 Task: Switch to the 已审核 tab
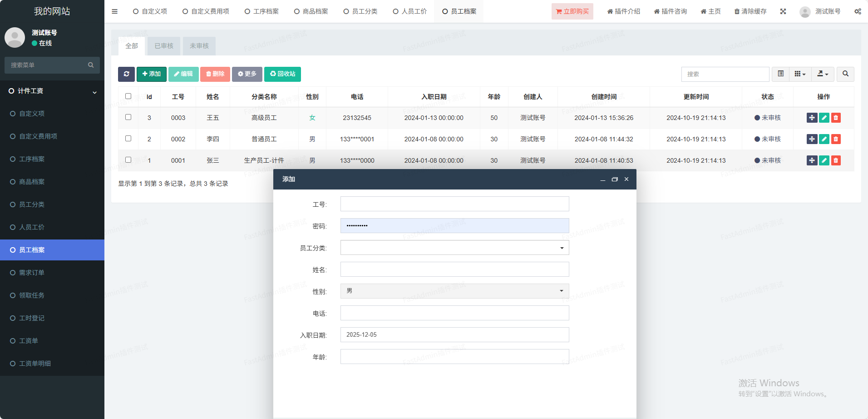(x=164, y=46)
